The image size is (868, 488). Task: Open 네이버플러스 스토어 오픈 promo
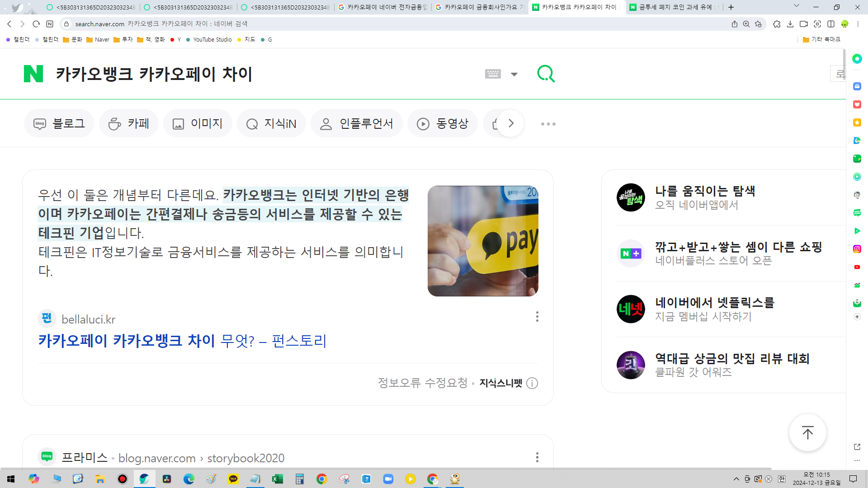[719, 253]
